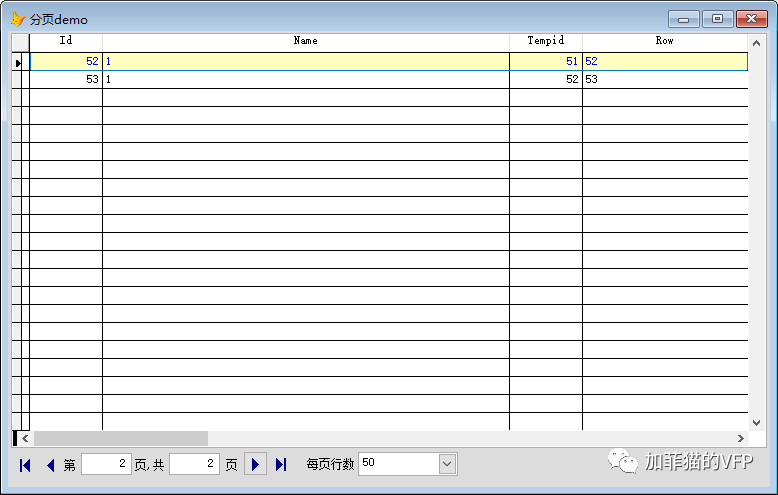Click the fox app icon in title bar
The width and height of the screenshot is (778, 495).
pyautogui.click(x=18, y=19)
